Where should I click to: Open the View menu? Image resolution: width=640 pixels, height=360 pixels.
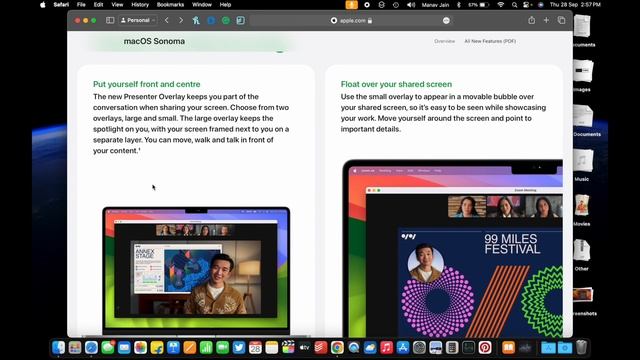click(x=117, y=4)
